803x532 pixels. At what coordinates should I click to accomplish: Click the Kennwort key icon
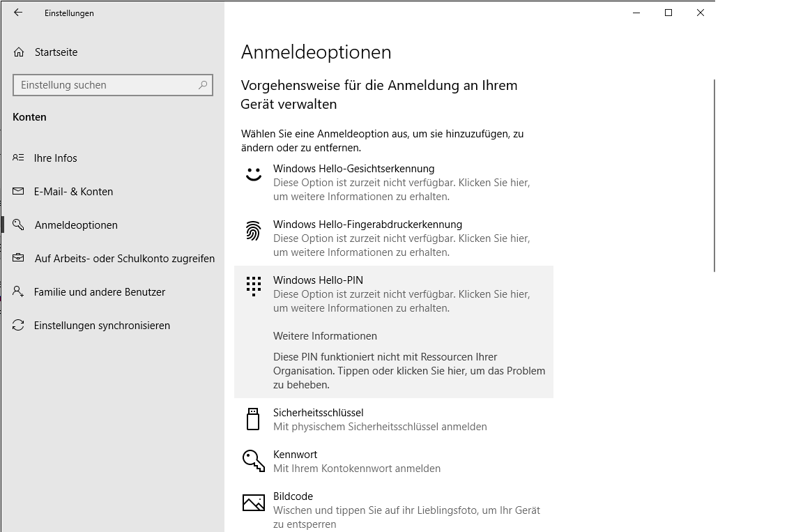(x=254, y=461)
